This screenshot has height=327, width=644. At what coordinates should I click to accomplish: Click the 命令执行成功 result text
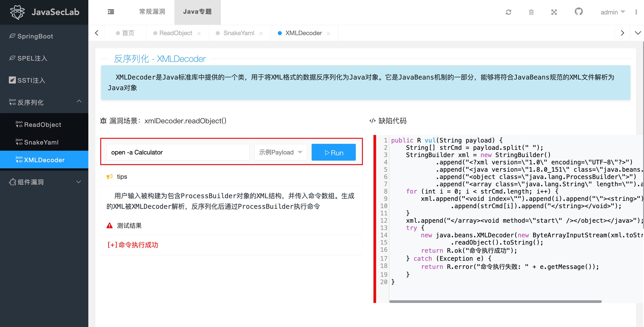click(133, 245)
